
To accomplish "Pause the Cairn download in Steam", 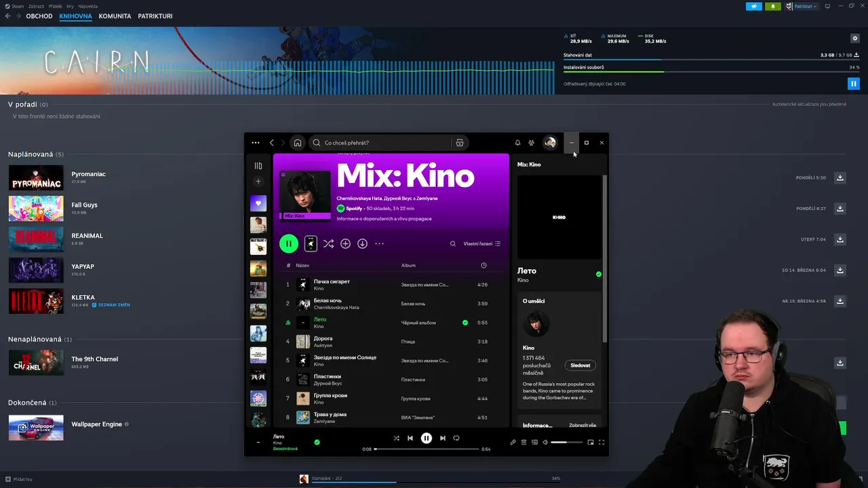I will pos(853,84).
